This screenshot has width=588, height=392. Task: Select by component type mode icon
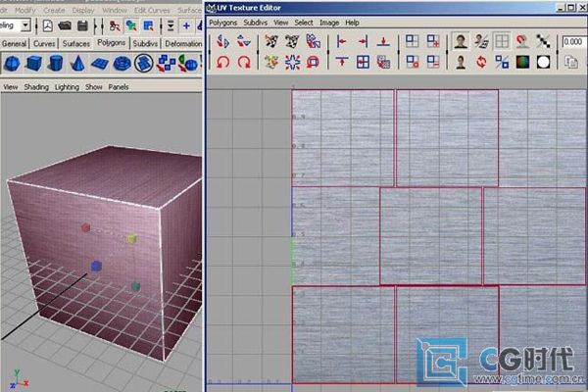(x=149, y=25)
